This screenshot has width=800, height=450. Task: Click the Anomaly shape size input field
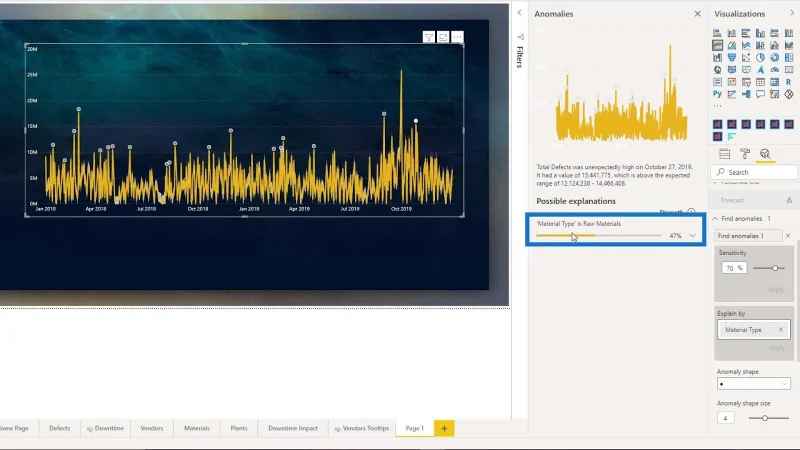726,418
